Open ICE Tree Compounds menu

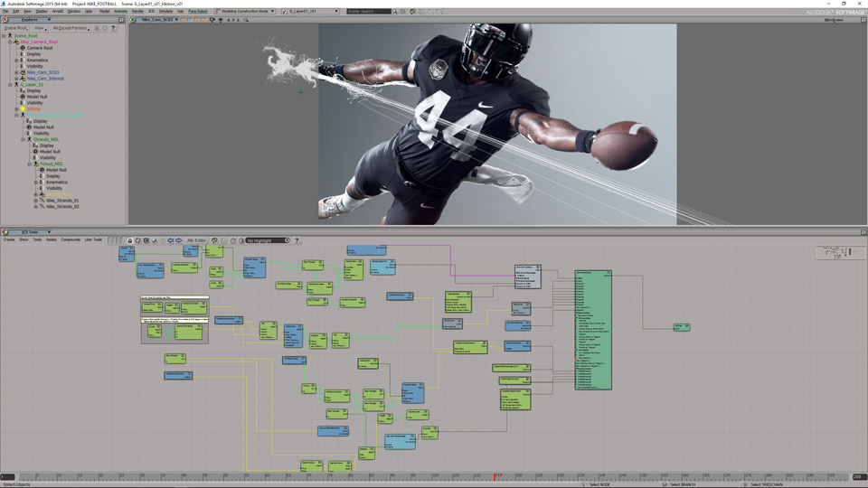[x=71, y=240]
